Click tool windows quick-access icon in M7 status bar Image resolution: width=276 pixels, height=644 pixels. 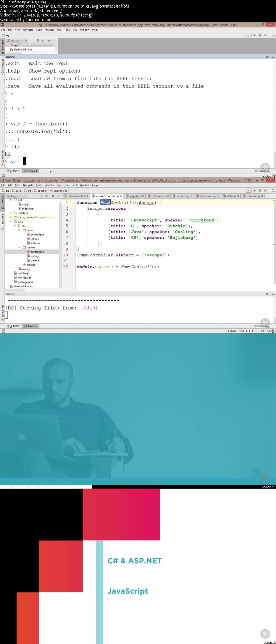coord(3,331)
